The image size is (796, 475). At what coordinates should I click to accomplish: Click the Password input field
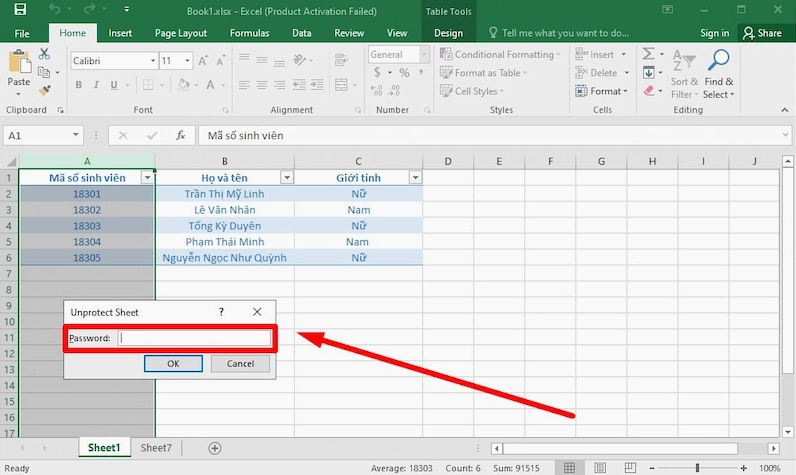click(x=194, y=338)
